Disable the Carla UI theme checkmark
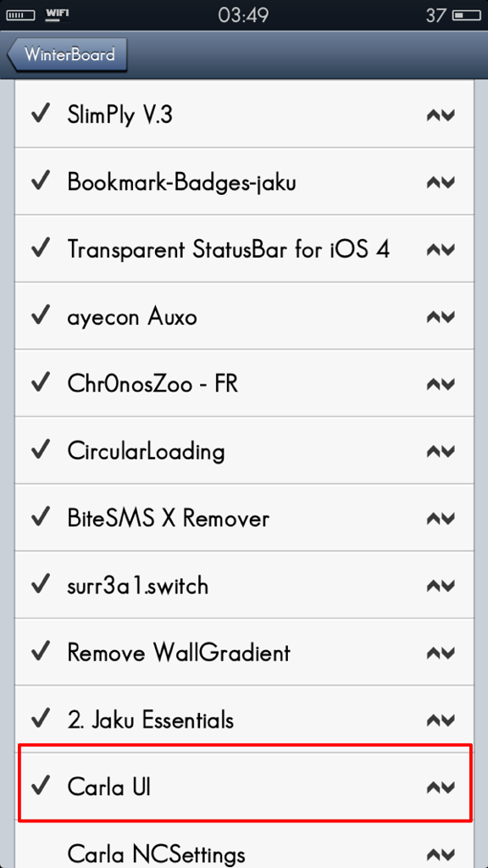The image size is (488, 868). (x=41, y=786)
